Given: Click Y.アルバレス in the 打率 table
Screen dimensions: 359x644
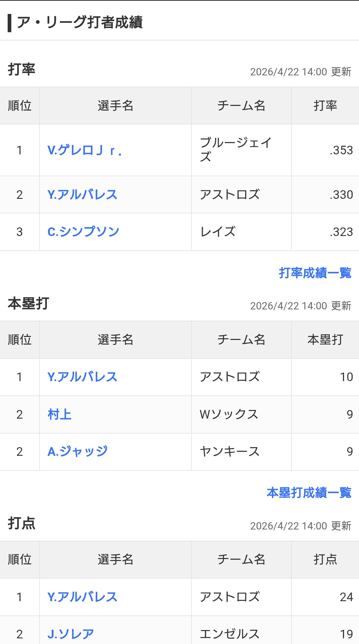Looking at the screenshot, I should (82, 195).
